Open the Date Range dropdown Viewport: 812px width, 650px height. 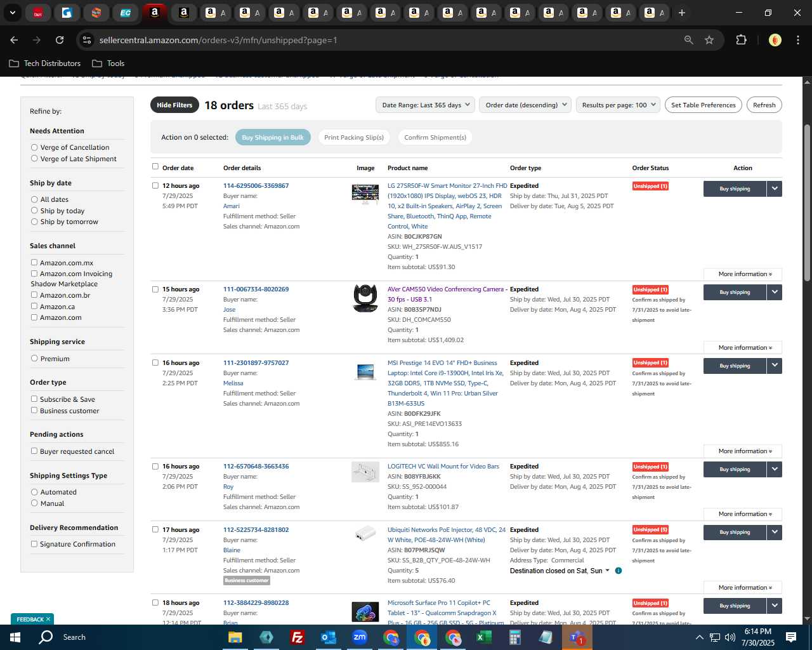(426, 105)
